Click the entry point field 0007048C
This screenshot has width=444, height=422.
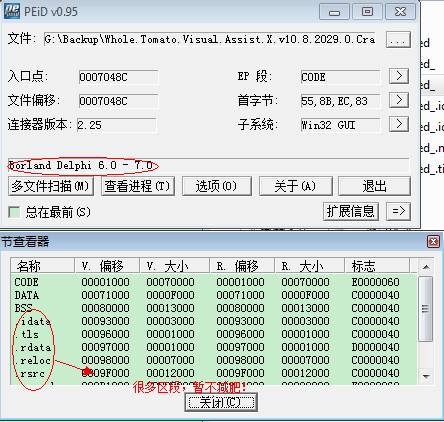point(118,77)
